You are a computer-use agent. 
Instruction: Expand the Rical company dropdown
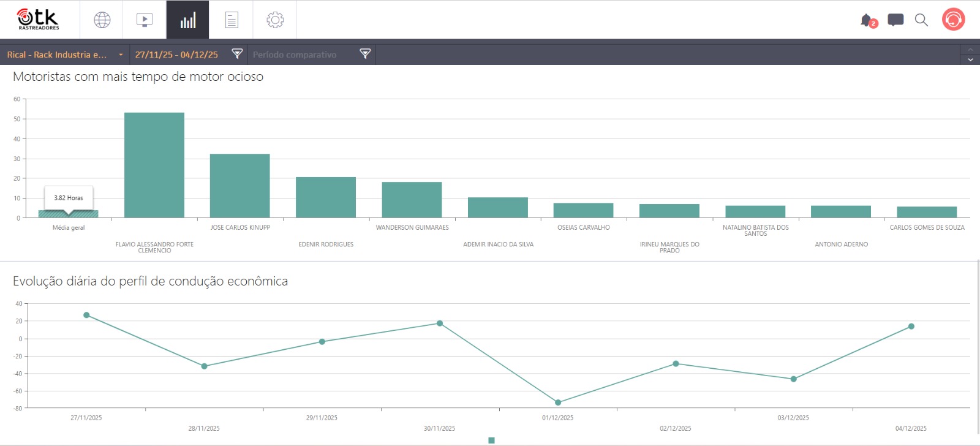coord(65,55)
